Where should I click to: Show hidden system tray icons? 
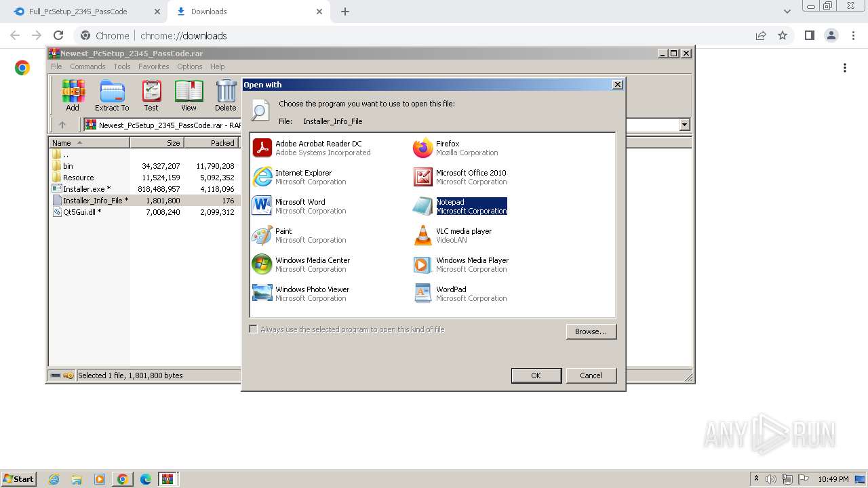[757, 479]
